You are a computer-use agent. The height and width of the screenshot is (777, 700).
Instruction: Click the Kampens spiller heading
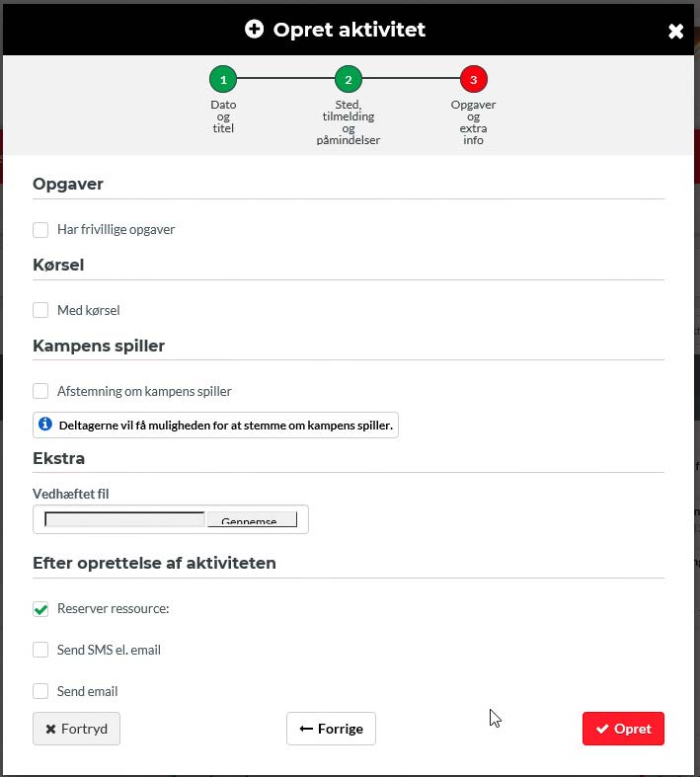(x=99, y=346)
